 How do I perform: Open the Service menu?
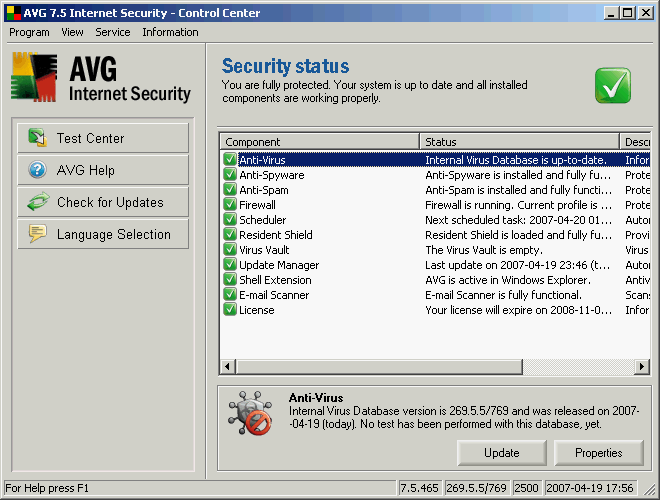(x=112, y=32)
